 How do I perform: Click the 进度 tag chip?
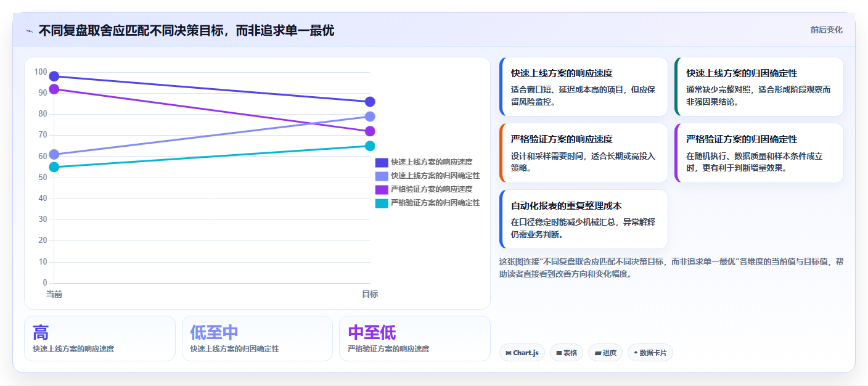(605, 353)
